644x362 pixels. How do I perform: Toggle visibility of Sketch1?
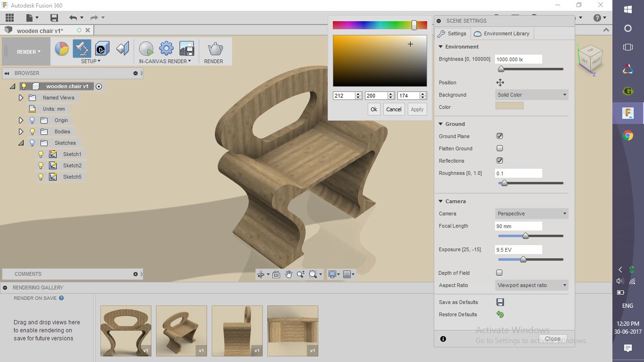tap(41, 154)
